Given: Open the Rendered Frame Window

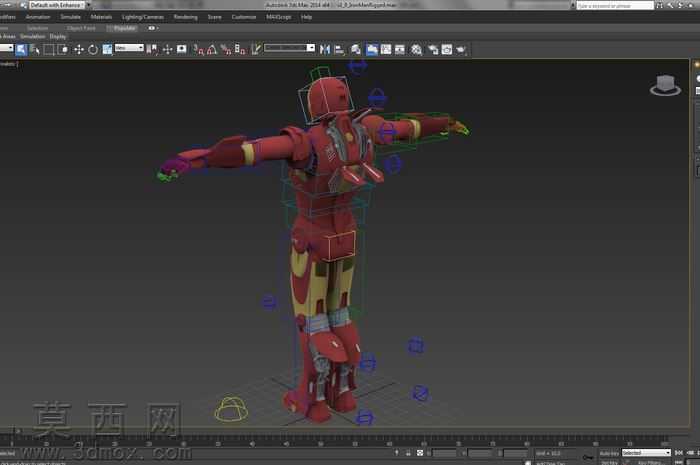Looking at the screenshot, I should [x=447, y=50].
